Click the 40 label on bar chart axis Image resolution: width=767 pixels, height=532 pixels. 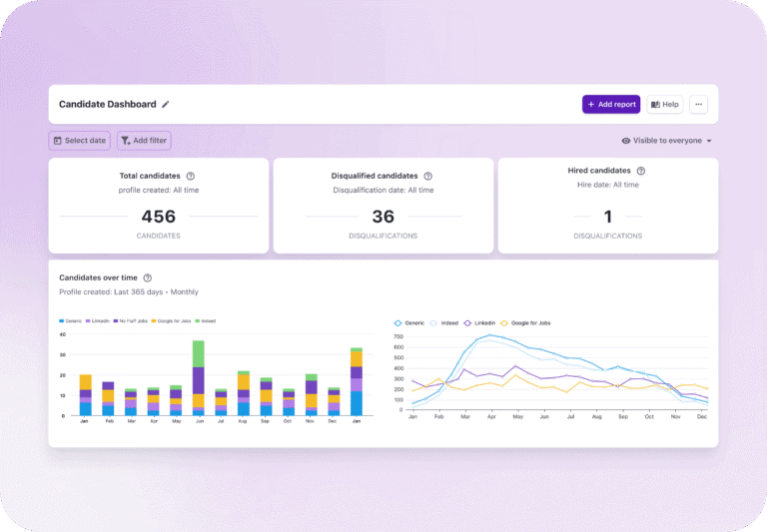63,335
